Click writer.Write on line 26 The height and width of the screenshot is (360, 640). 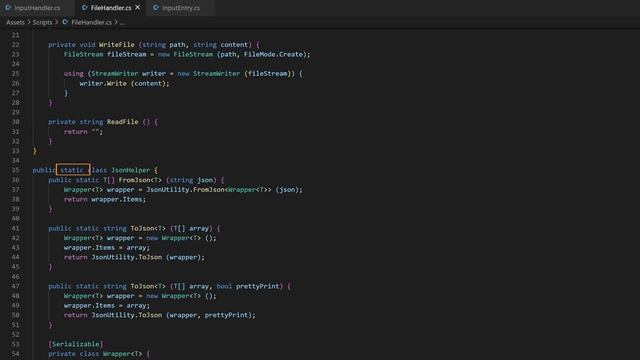coord(103,83)
